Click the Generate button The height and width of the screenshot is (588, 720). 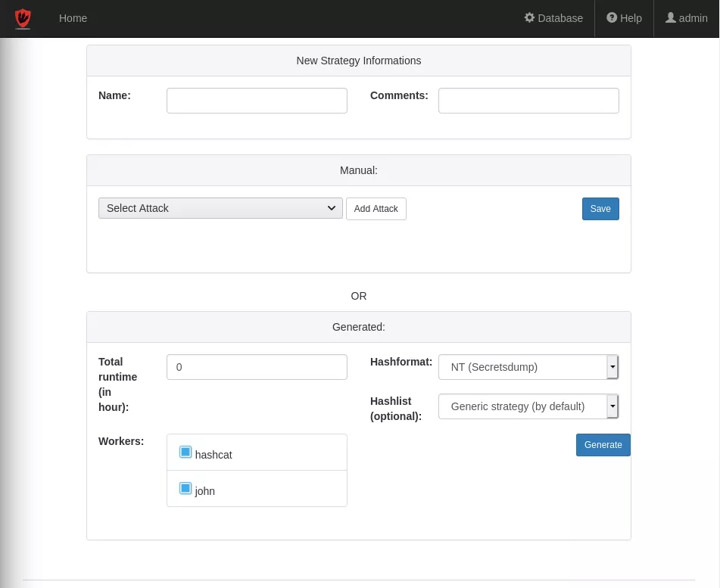pyautogui.click(x=603, y=445)
